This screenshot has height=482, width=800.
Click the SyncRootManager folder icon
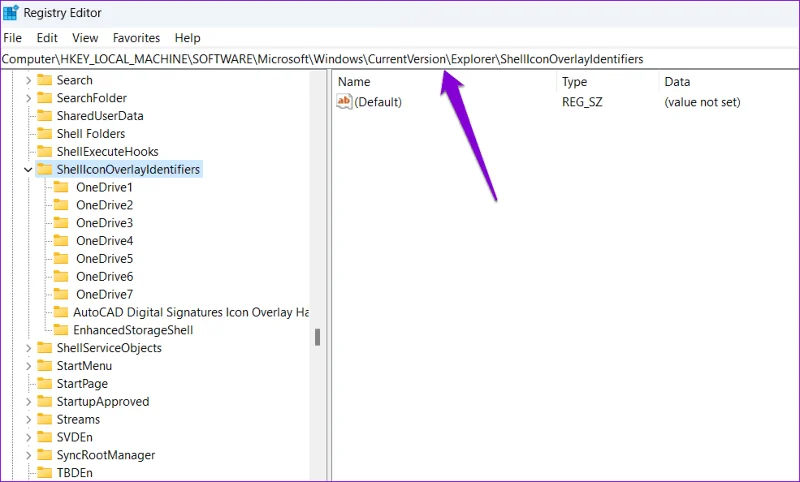tap(44, 455)
